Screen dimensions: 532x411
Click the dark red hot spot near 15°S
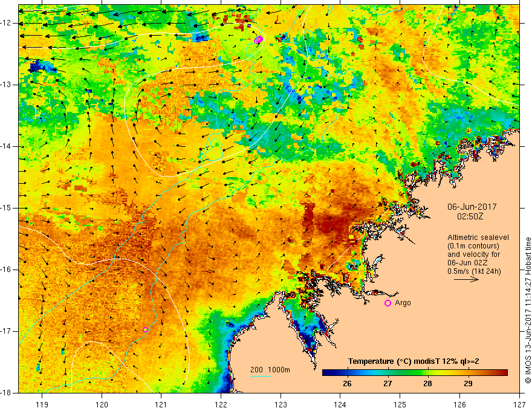[x=328, y=224]
